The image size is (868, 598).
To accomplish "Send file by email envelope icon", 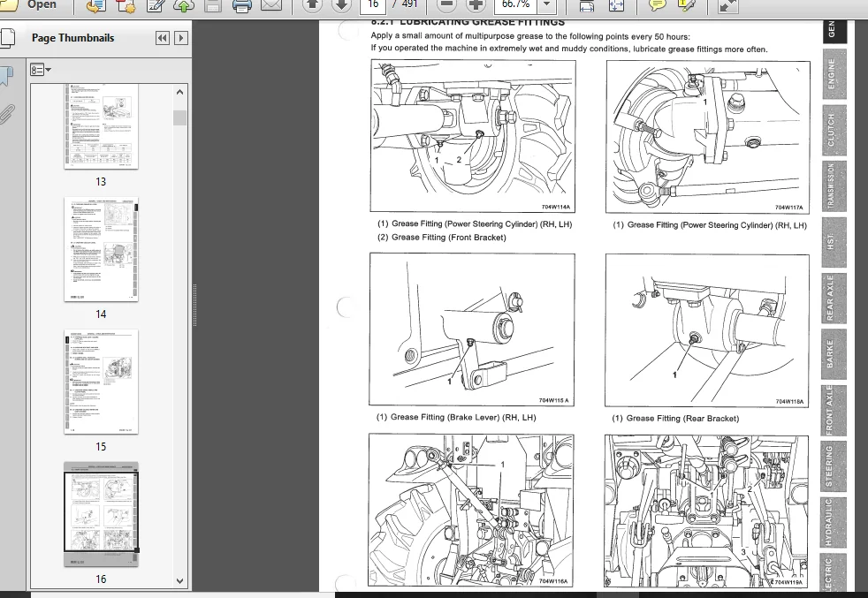I will coord(271,5).
